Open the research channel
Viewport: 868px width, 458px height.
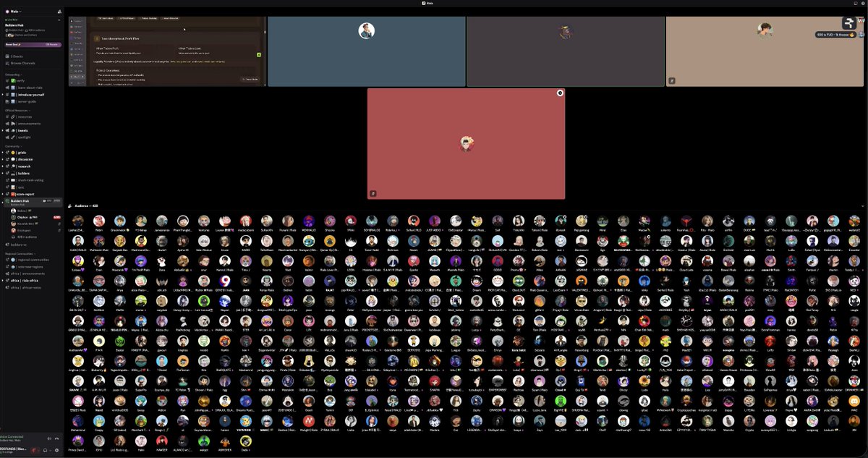pos(33,166)
